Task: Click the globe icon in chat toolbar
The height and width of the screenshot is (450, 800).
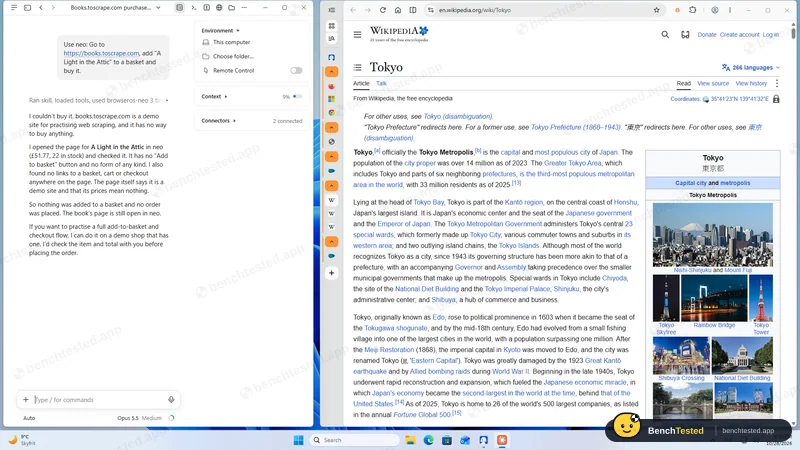Action: [x=219, y=8]
